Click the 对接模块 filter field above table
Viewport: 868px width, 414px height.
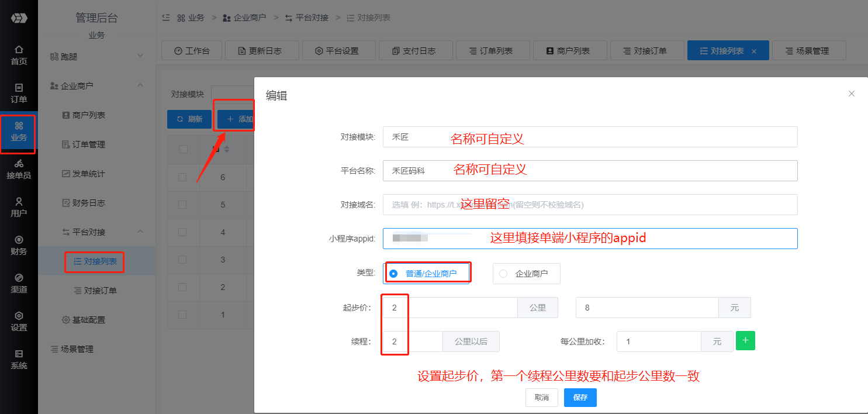pyautogui.click(x=233, y=94)
